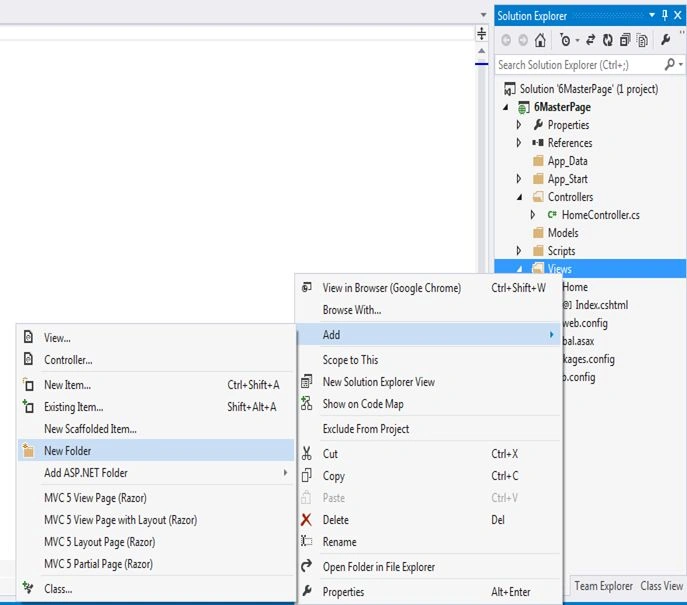Choose New Scaffolded Item...

[x=156, y=428]
